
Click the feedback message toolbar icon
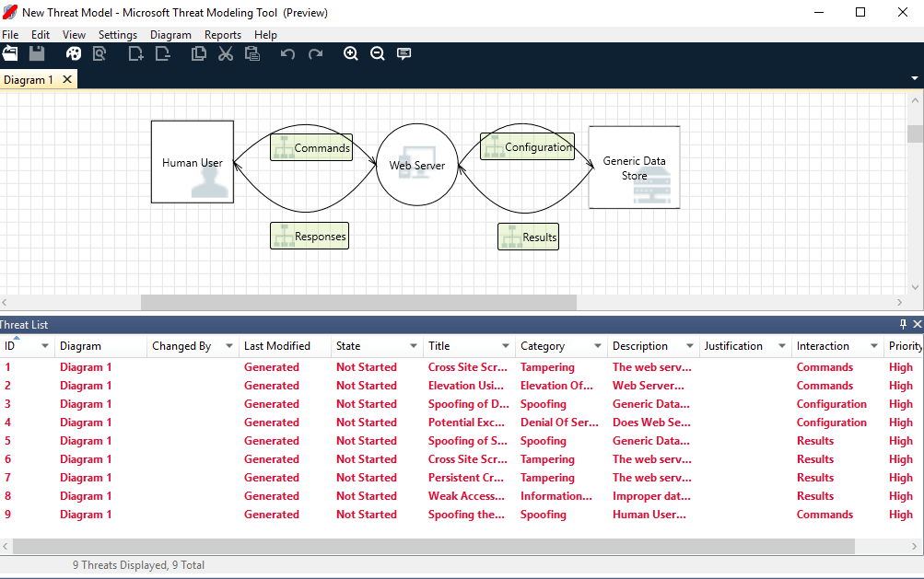404,53
